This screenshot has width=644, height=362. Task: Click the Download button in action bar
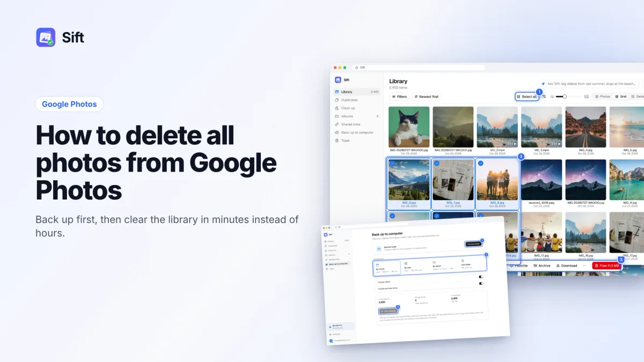[x=567, y=265]
